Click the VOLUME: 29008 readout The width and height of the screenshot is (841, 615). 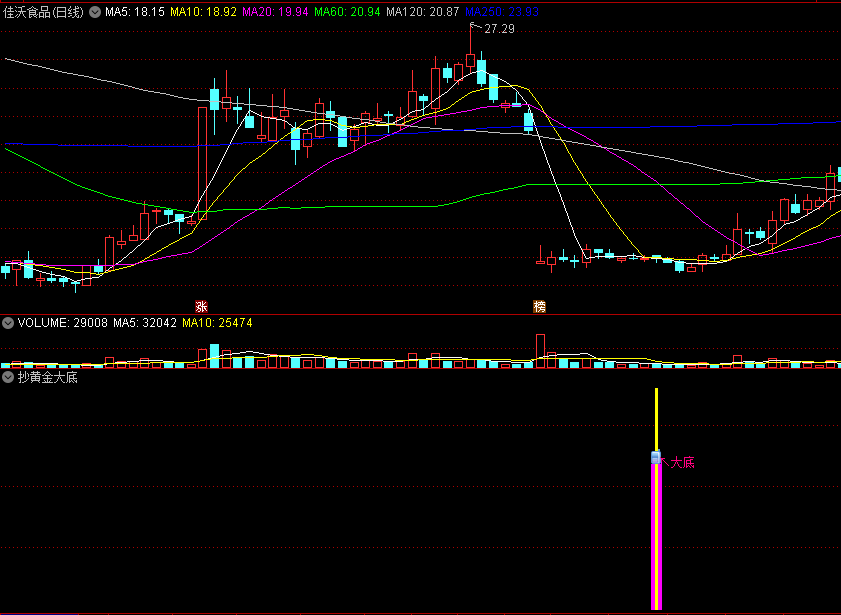point(63,323)
